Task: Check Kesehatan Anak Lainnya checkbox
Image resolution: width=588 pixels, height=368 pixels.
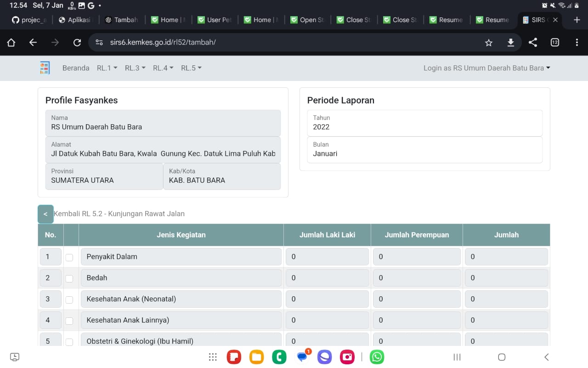Action: 69,321
